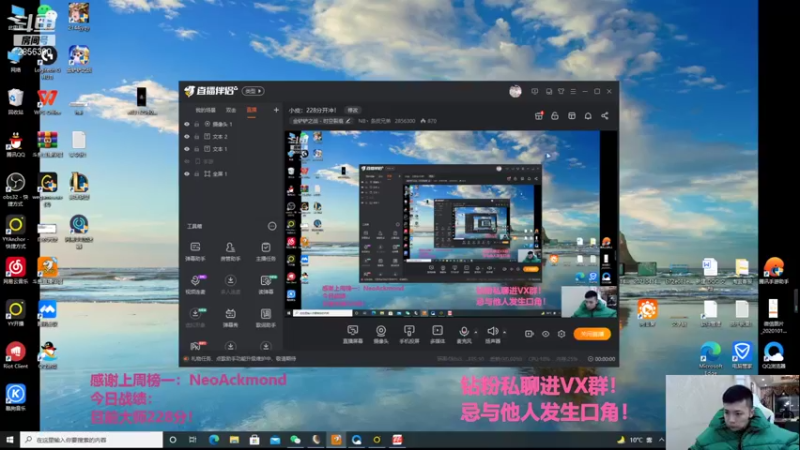Hide the 文本 2 layer

[x=187, y=136]
